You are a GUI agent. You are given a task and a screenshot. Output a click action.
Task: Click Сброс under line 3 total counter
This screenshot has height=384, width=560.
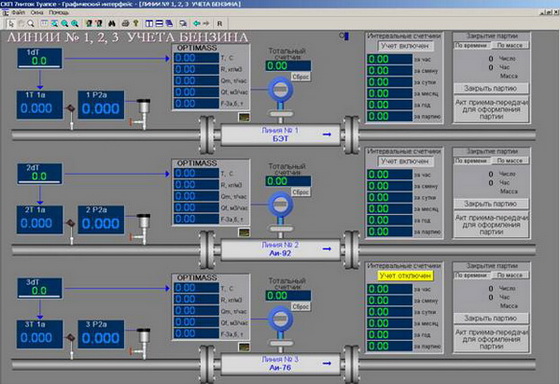coord(300,307)
